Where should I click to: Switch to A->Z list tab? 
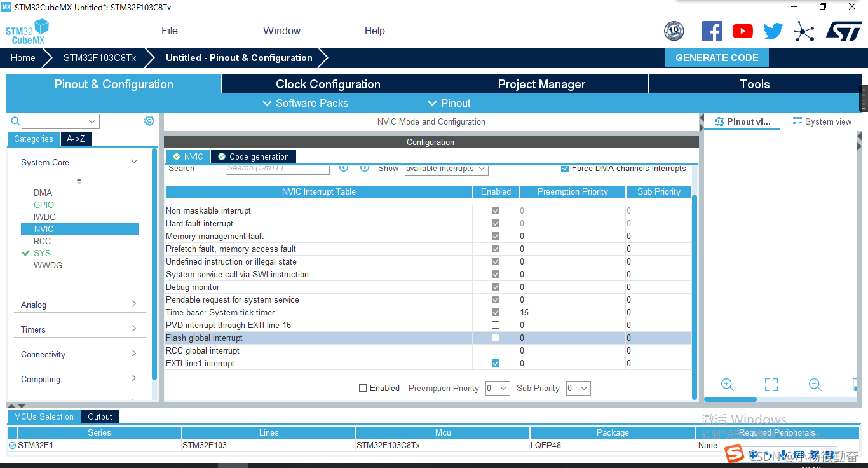(x=76, y=139)
